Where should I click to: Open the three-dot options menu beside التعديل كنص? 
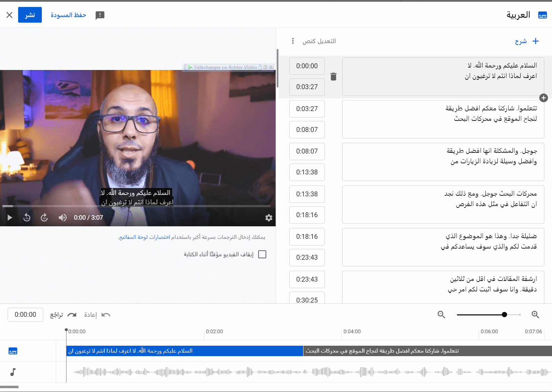[x=293, y=41]
